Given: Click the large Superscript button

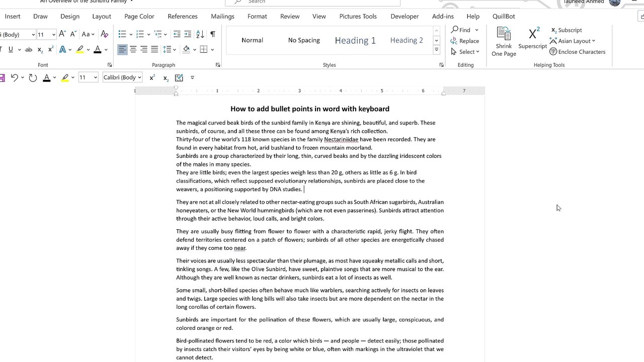Looking at the screenshot, I should point(533,38).
